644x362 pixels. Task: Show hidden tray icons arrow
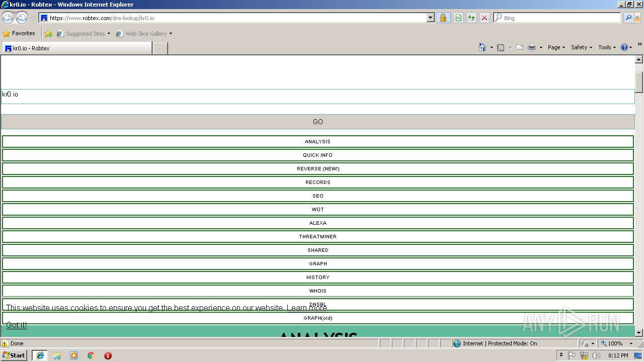pyautogui.click(x=561, y=355)
